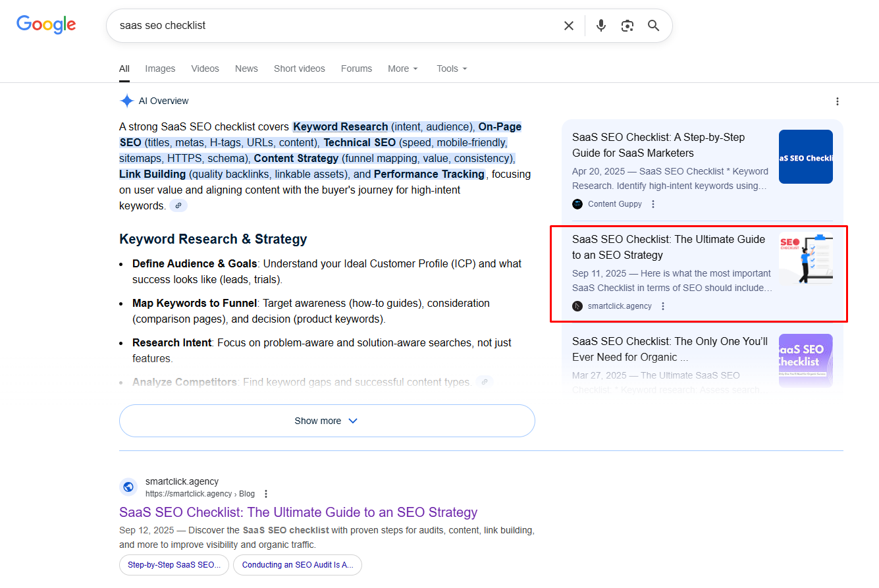Click the 'AI Overview' label
The width and height of the screenshot is (879, 588).
click(164, 101)
